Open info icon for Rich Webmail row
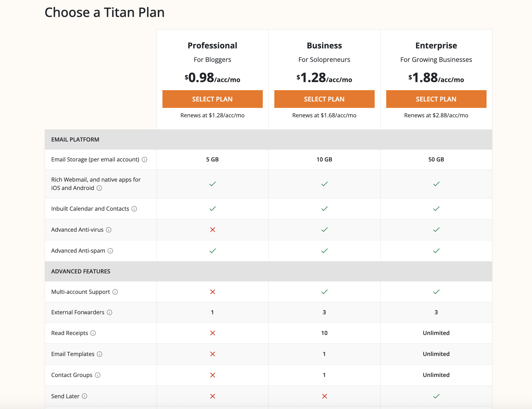The width and height of the screenshot is (532, 409). coord(99,188)
